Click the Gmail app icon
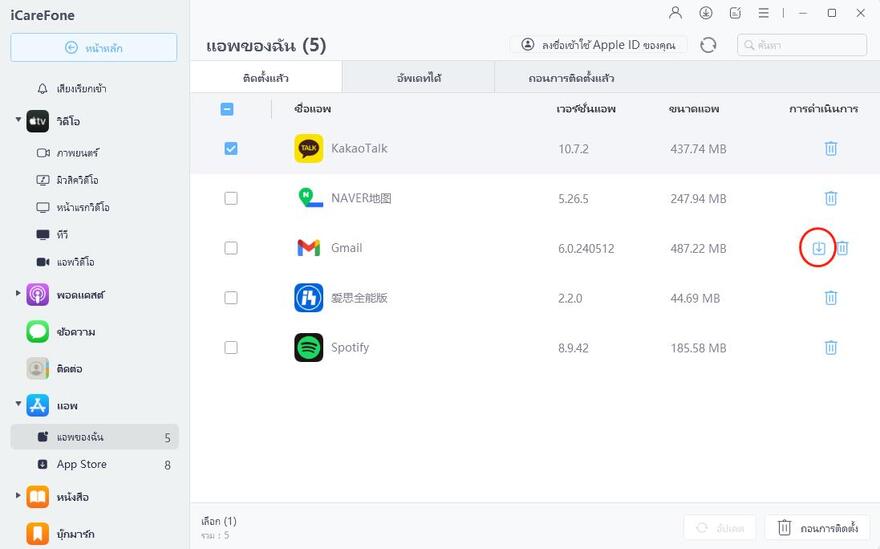 pyautogui.click(x=309, y=248)
